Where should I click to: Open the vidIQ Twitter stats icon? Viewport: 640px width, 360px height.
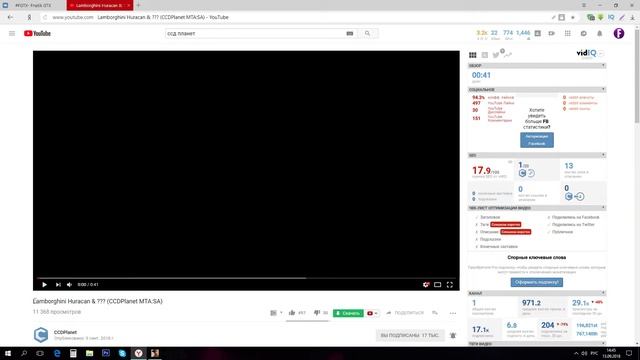coord(496,55)
